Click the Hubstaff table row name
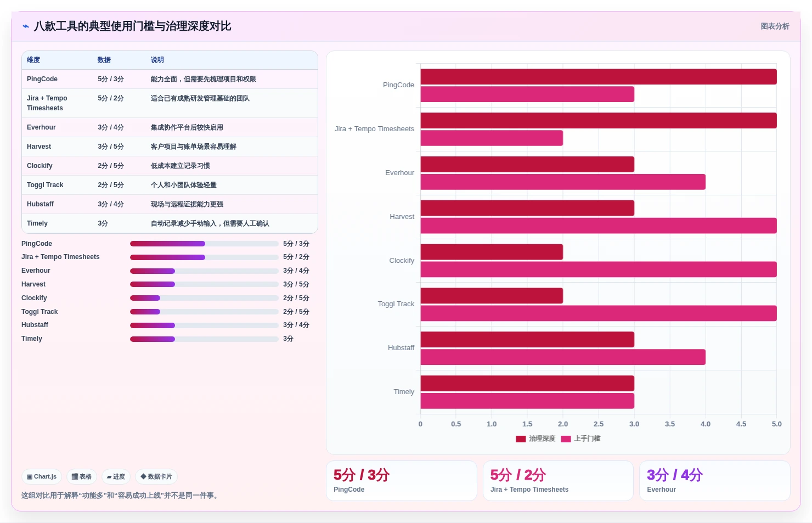Image resolution: width=812 pixels, height=523 pixels. tap(40, 204)
